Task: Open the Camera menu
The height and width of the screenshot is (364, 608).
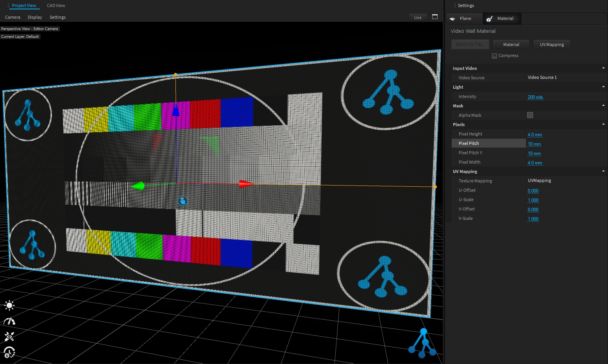Action: coord(13,17)
